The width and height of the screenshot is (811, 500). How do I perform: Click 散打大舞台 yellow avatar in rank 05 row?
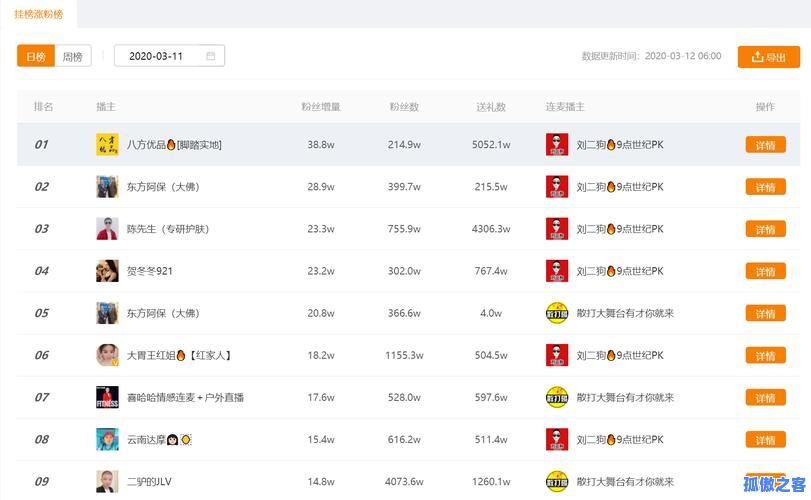point(557,313)
